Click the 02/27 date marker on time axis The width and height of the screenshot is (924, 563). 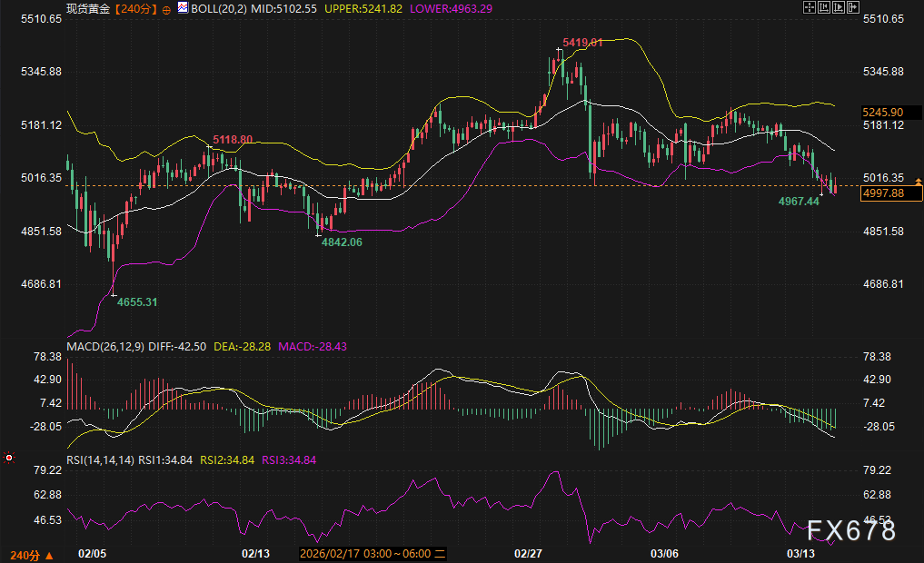pos(528,553)
